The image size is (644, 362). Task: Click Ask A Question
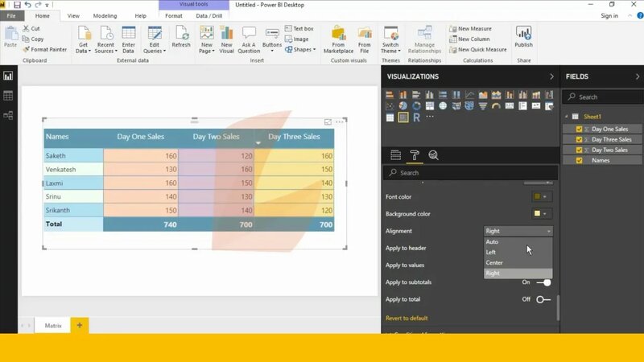(249, 39)
